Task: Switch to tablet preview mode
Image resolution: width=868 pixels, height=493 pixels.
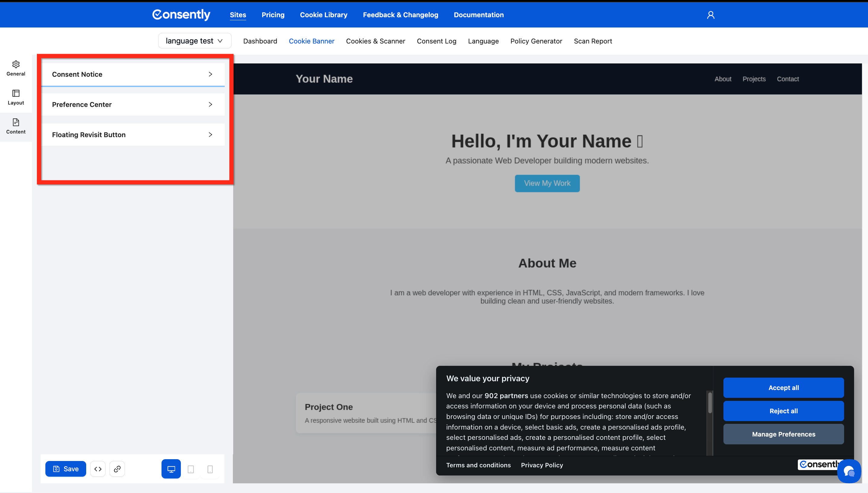Action: tap(191, 469)
